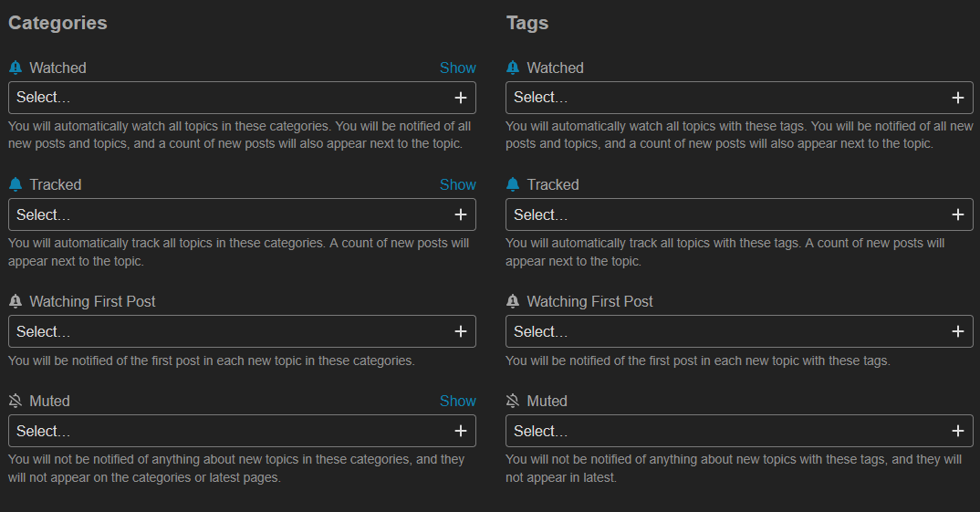Open the Categories Watching First Post dropdown
This screenshot has height=512, width=980.
(x=242, y=331)
